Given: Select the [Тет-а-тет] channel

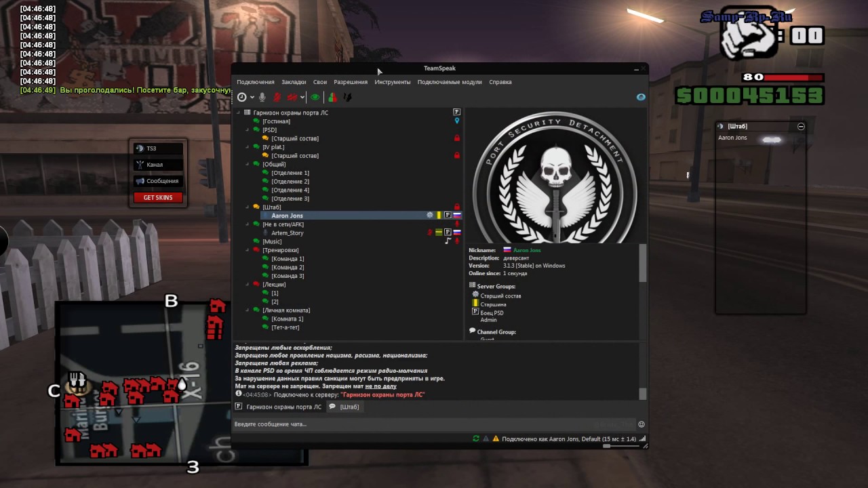Looking at the screenshot, I should (285, 327).
